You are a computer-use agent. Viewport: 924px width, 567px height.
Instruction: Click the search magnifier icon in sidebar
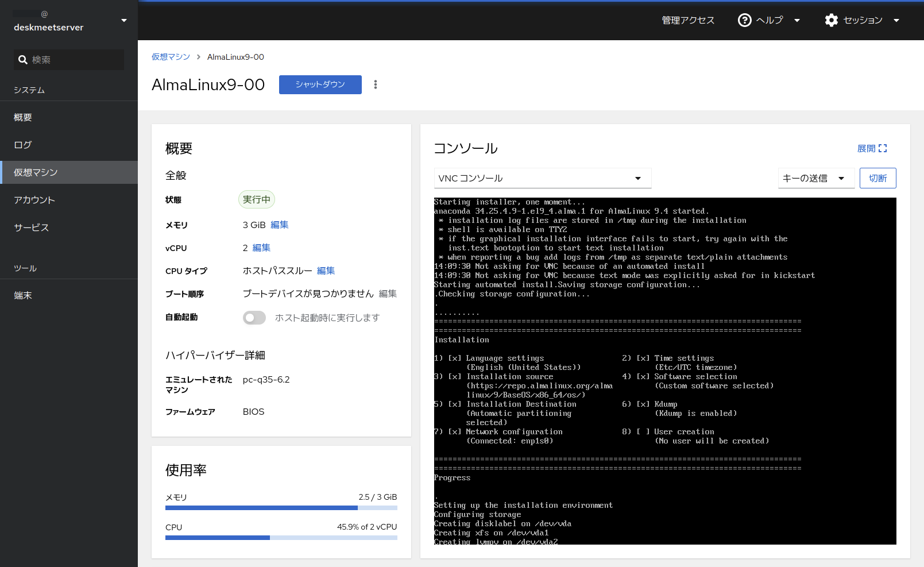point(23,60)
